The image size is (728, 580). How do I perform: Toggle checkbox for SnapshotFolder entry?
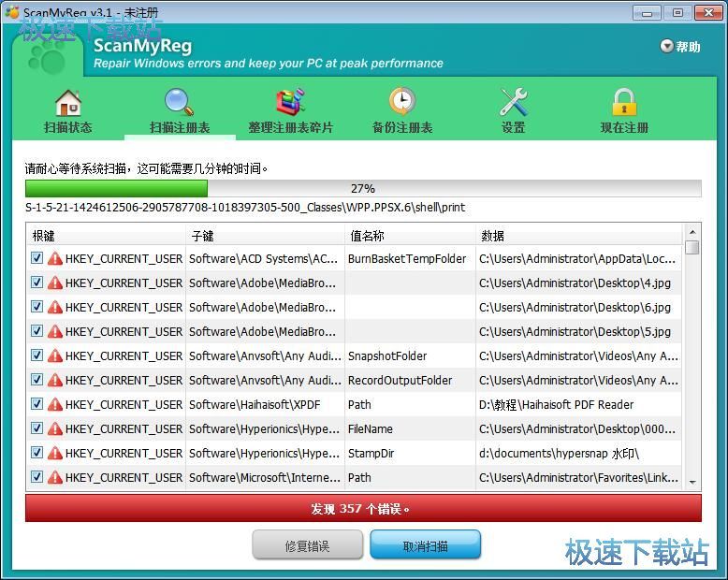click(37, 356)
